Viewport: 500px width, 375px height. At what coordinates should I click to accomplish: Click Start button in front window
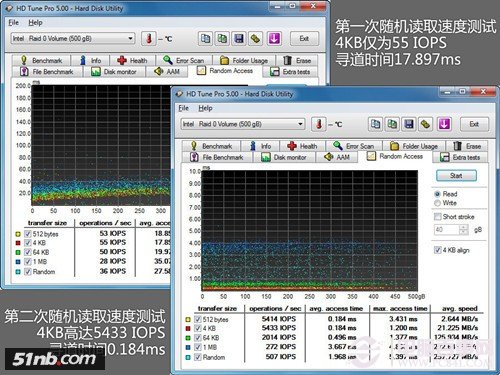coord(456,176)
